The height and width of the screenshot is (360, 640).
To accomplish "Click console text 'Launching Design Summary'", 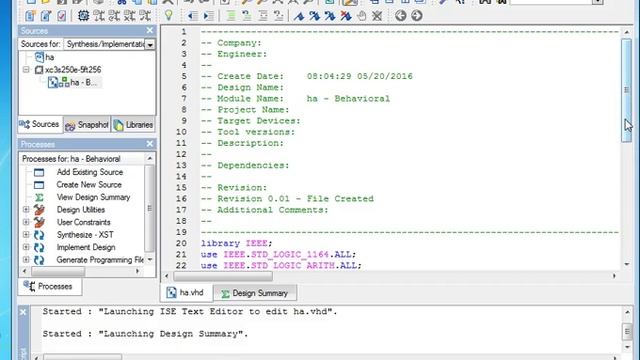I will pyautogui.click(x=173, y=334).
